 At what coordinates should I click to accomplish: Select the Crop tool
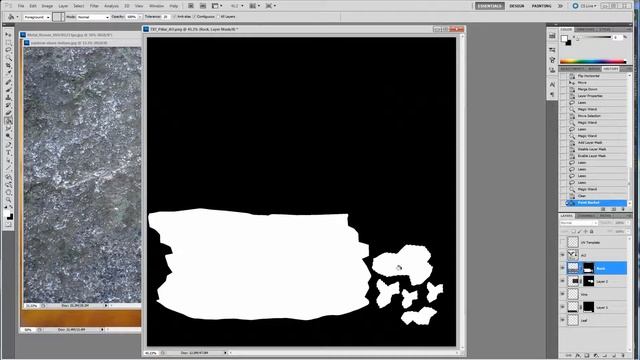(x=9, y=66)
